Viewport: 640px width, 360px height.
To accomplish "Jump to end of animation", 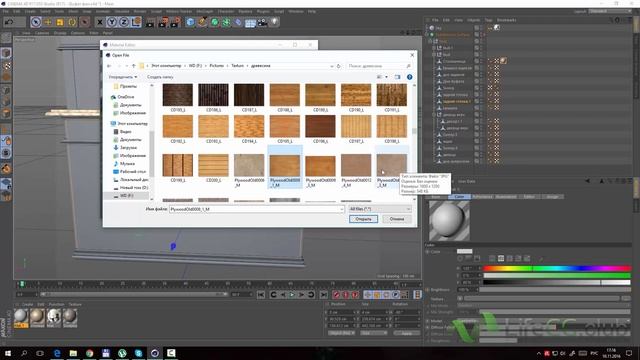I will 324,294.
